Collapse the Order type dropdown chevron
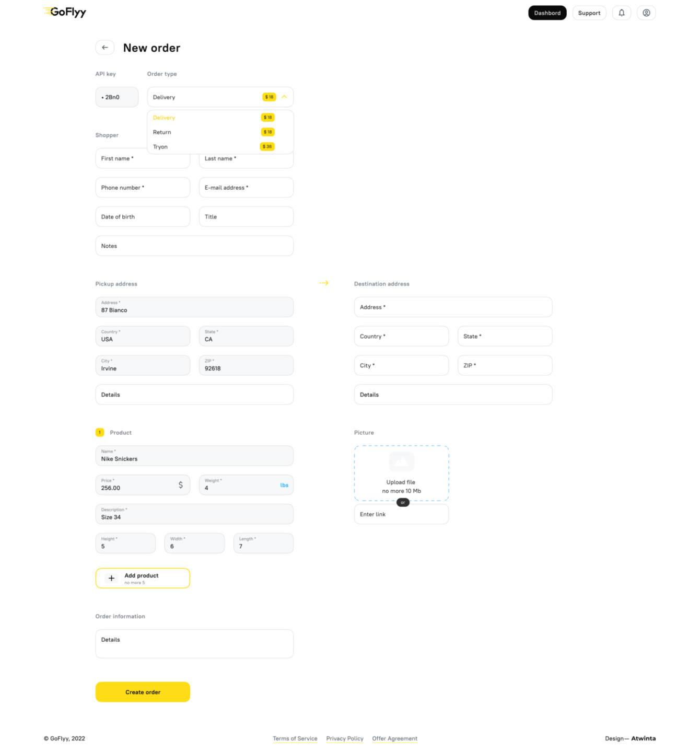Viewport: 700px width, 751px height. tap(284, 97)
